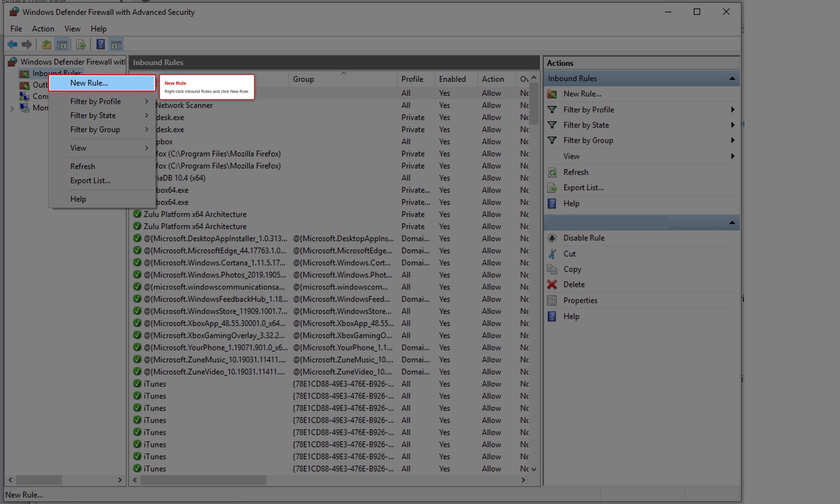The width and height of the screenshot is (840, 504).
Task: Open the Help toolbar icon
Action: (101, 44)
